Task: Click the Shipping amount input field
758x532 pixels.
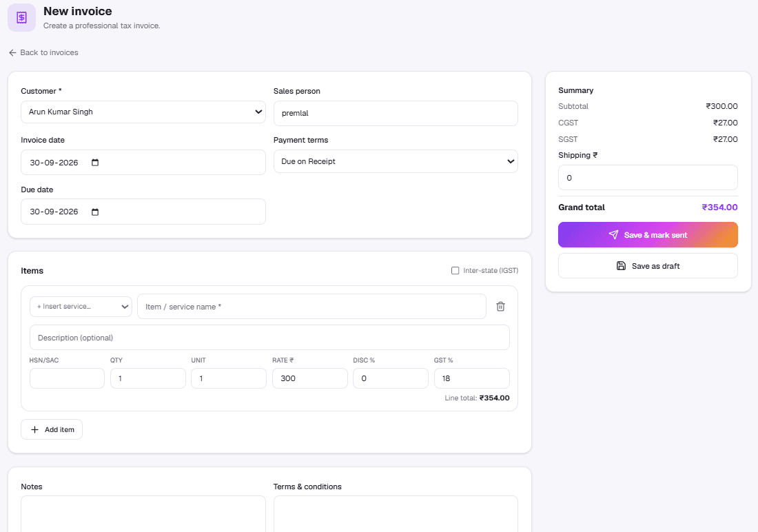Action: (x=648, y=178)
